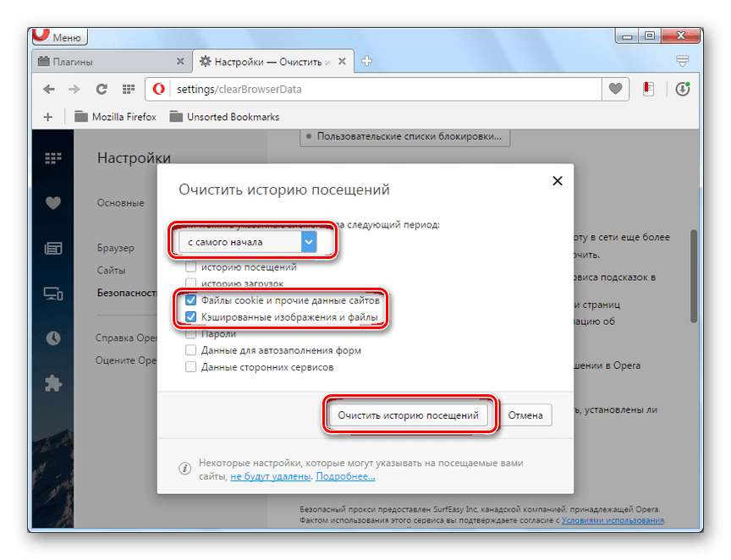Close the clear history dialog with X
This screenshot has width=731, height=560.
coord(557,181)
